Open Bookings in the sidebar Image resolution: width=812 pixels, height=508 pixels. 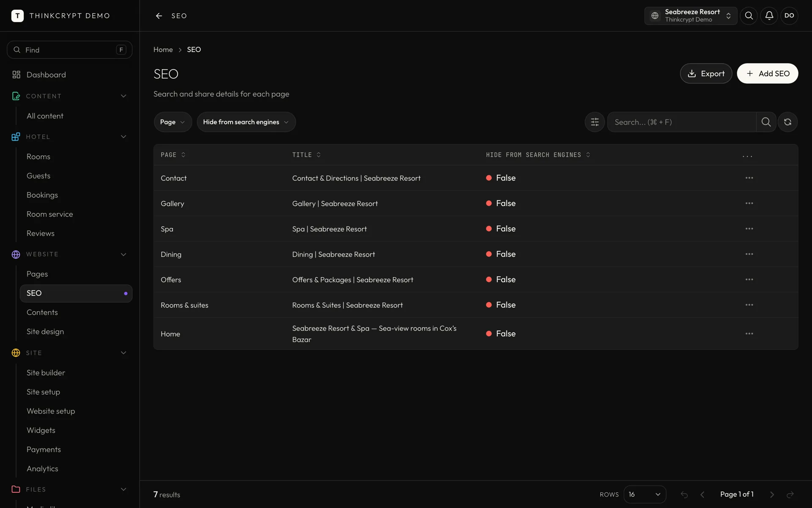(x=42, y=195)
